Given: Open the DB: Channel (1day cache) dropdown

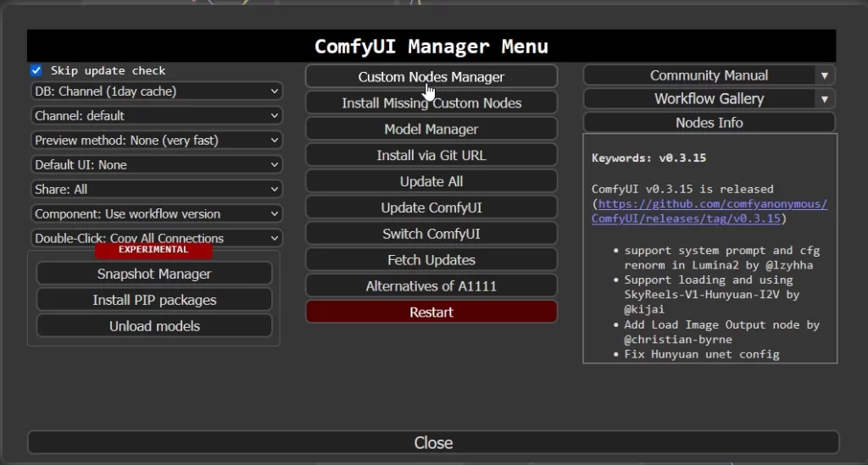Looking at the screenshot, I should [156, 91].
